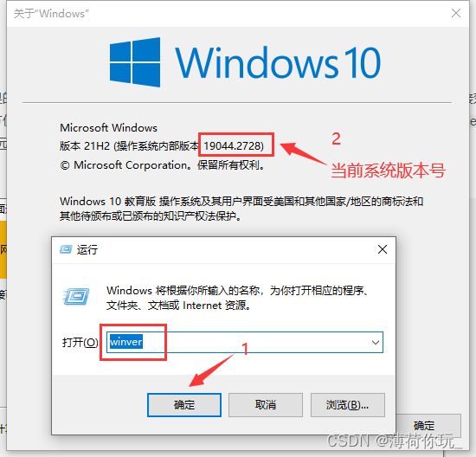Close the Run dialog with its X
Screen dimensions: 476x457
pos(383,249)
